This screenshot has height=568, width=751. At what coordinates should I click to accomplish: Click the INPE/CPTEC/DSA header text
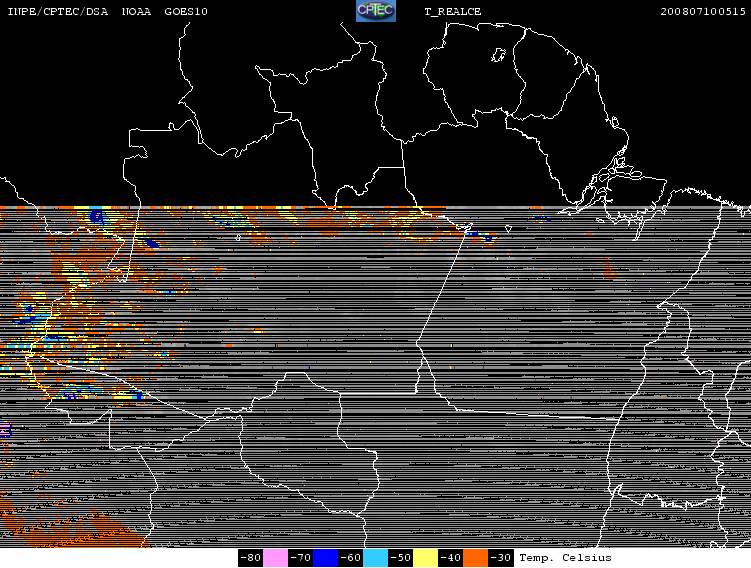coord(57,11)
